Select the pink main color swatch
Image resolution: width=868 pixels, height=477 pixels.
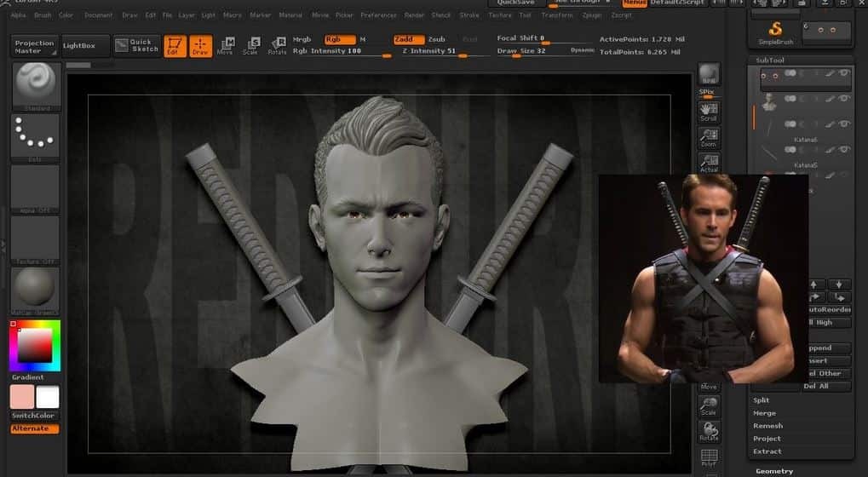coord(21,397)
